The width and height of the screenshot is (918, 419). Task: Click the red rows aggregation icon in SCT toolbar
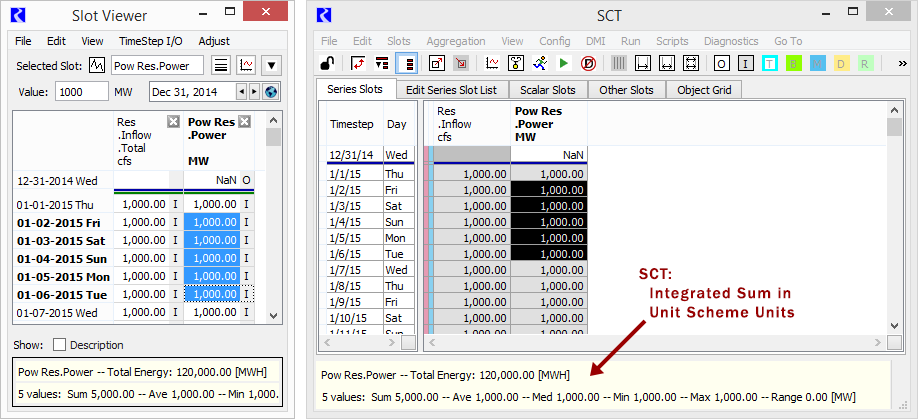pyautogui.click(x=382, y=63)
